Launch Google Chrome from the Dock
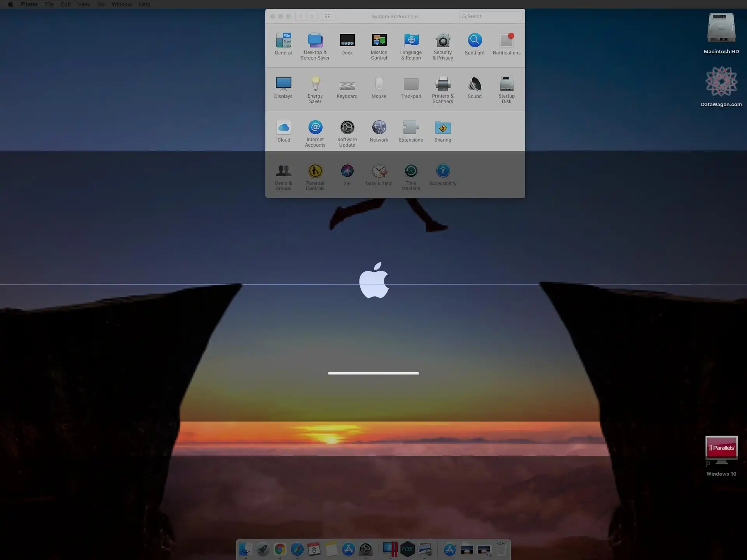 tap(280, 549)
